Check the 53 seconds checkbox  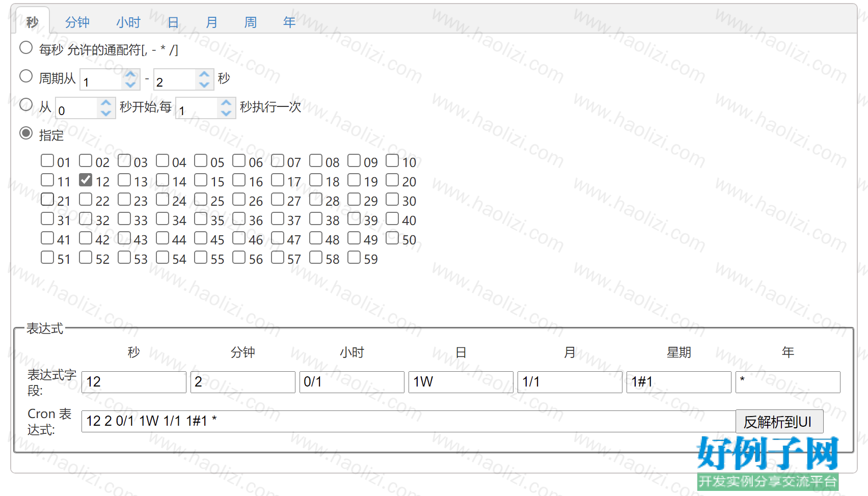click(x=124, y=258)
